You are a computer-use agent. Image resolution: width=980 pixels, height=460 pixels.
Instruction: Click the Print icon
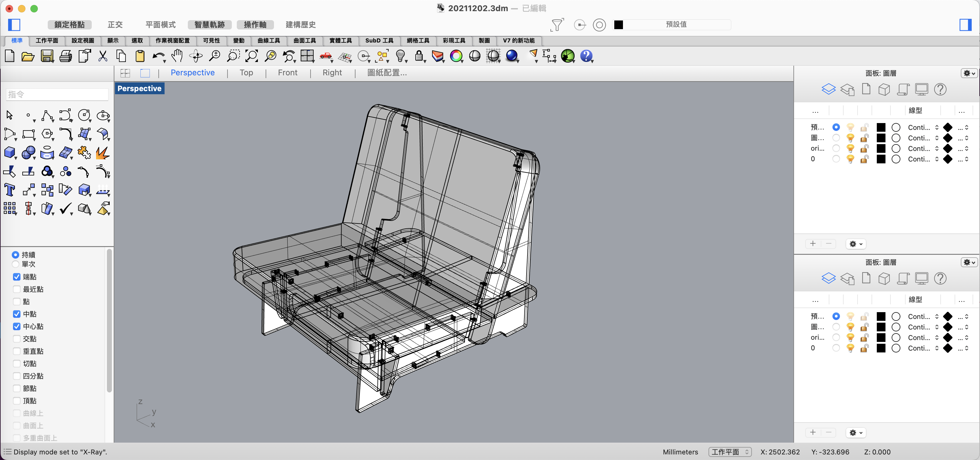[65, 56]
